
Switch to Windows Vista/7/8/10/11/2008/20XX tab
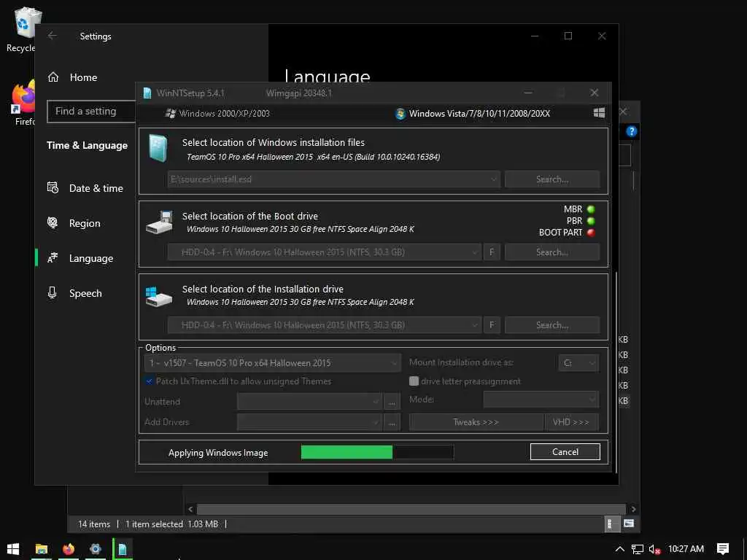click(x=473, y=113)
